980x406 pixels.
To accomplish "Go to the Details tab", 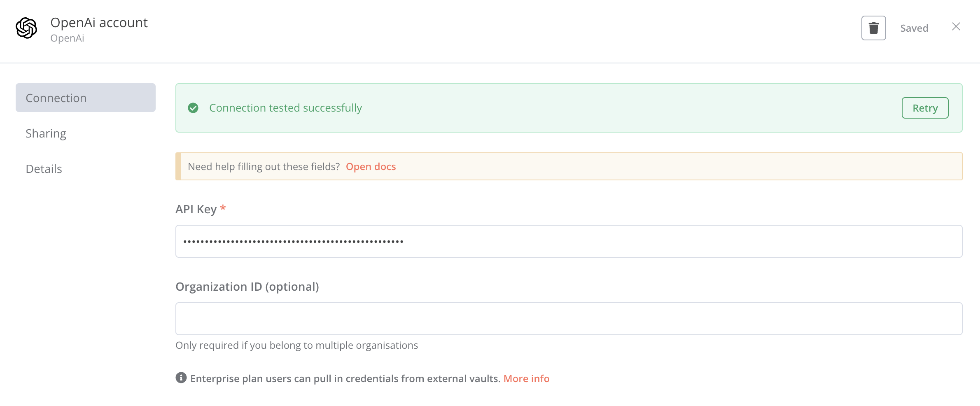I will coord(44,169).
